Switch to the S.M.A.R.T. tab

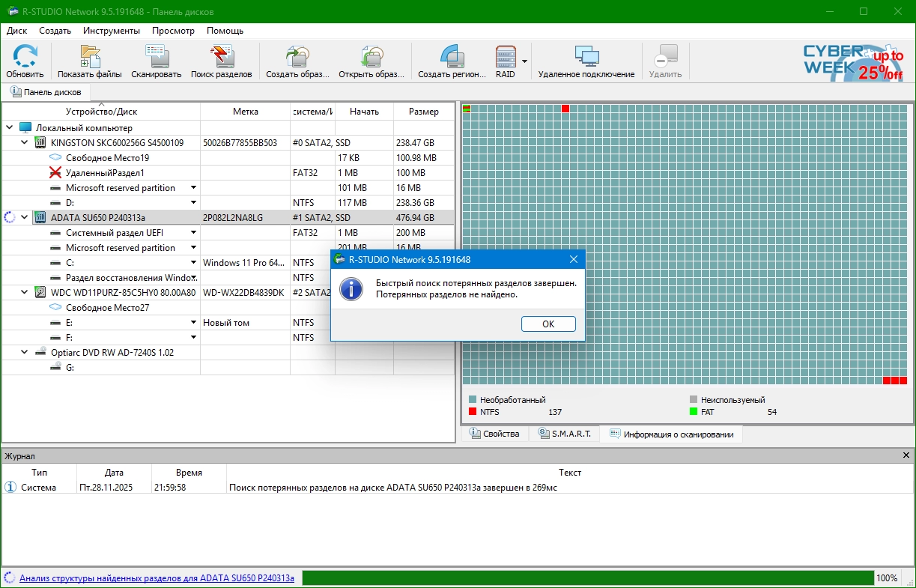564,434
